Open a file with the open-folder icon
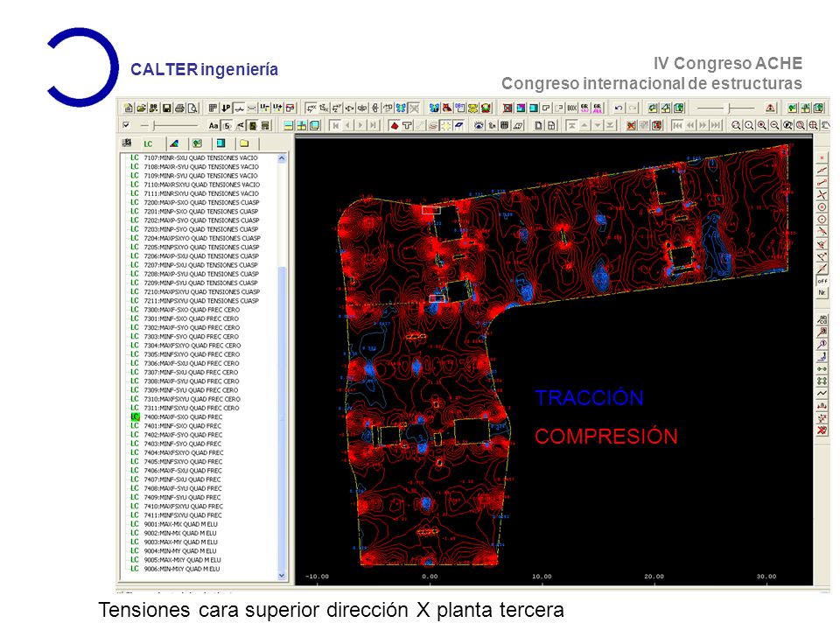Viewport: 840px width, 630px height. pyautogui.click(x=141, y=108)
